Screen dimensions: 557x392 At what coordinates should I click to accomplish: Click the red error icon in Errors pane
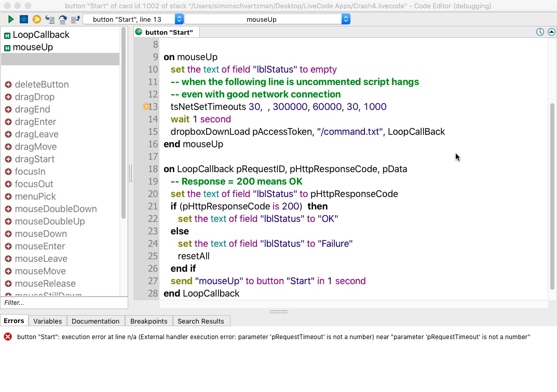click(8, 337)
